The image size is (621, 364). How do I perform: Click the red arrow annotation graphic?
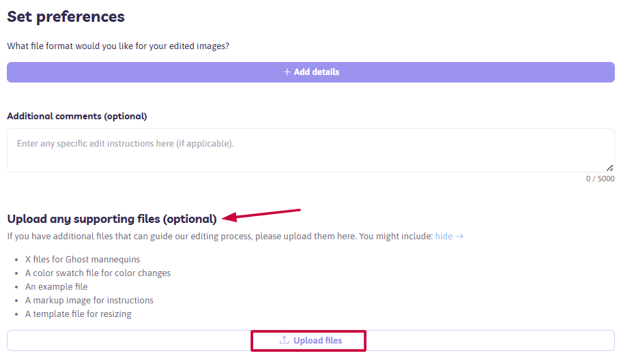tap(261, 215)
